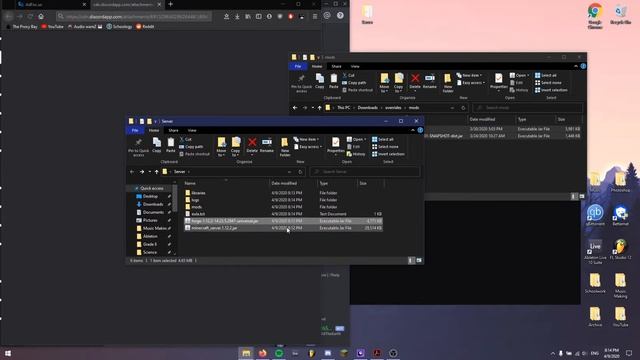
Task: Click Downloads in the mods window address path
Action: pyautogui.click(x=367, y=108)
